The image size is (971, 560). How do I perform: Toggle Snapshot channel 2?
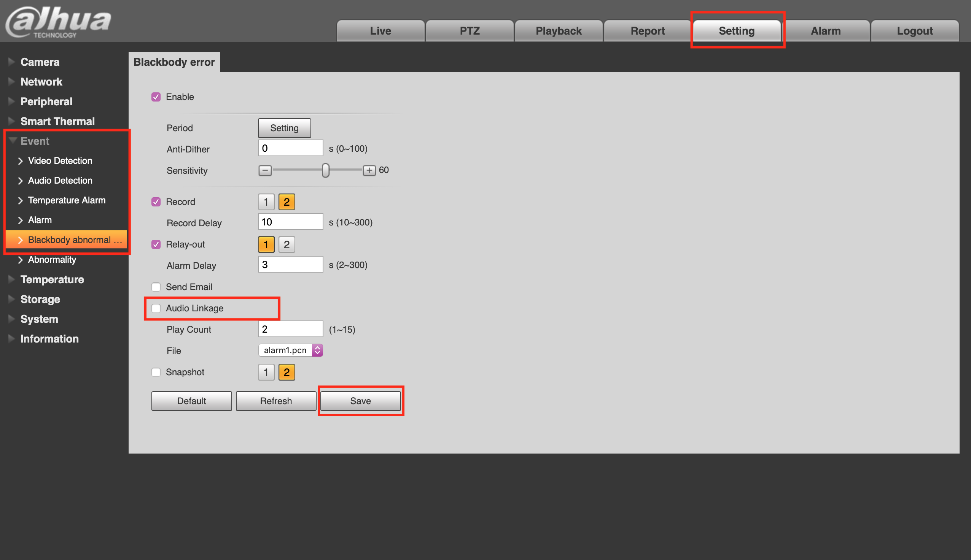click(287, 372)
